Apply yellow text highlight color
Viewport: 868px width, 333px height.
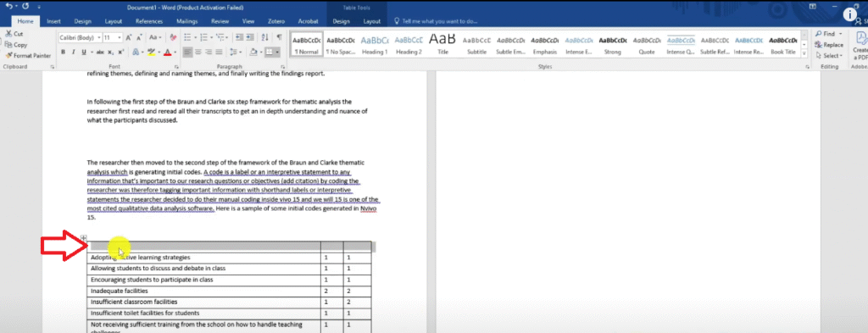(x=150, y=52)
